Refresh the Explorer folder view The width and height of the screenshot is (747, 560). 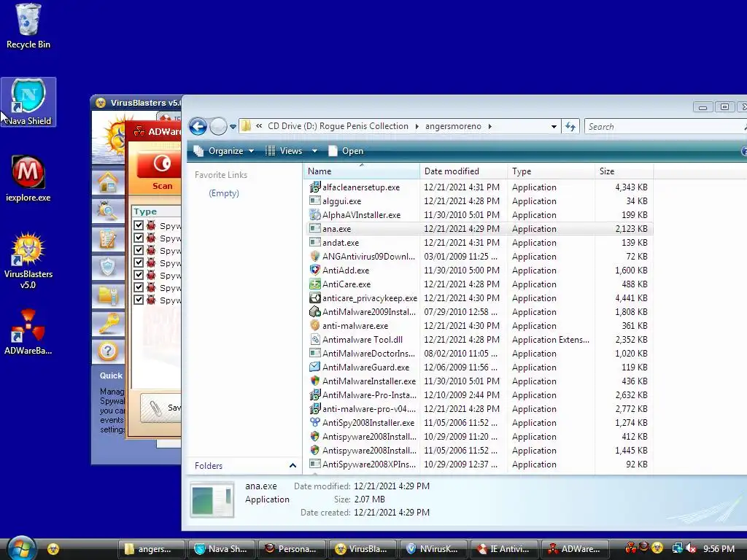point(570,127)
